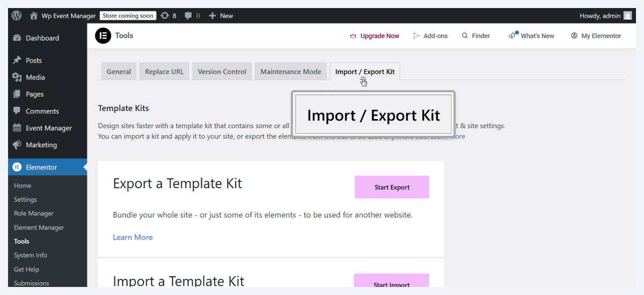Click the Import a Template Kit heading
The image size is (644, 295).
tap(179, 281)
